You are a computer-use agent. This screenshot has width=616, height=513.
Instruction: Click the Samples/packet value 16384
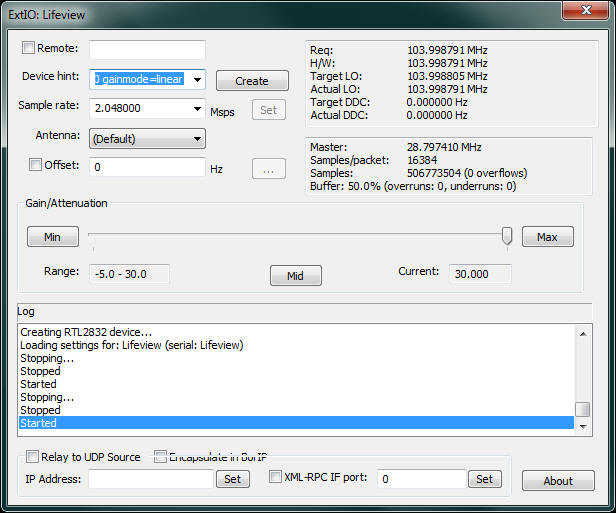click(422, 160)
